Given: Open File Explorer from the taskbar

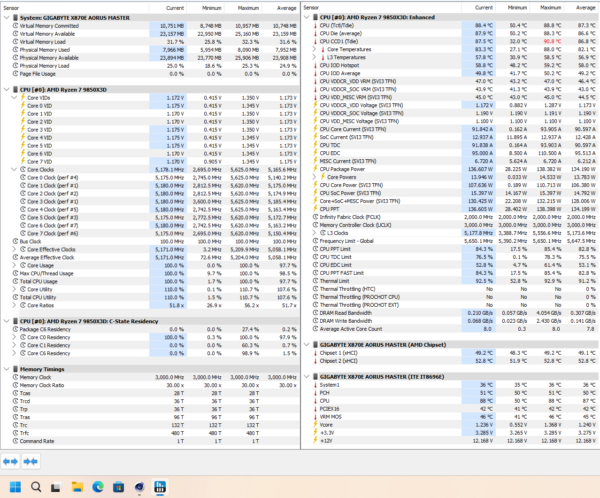Looking at the screenshot, I should click(x=77, y=487).
